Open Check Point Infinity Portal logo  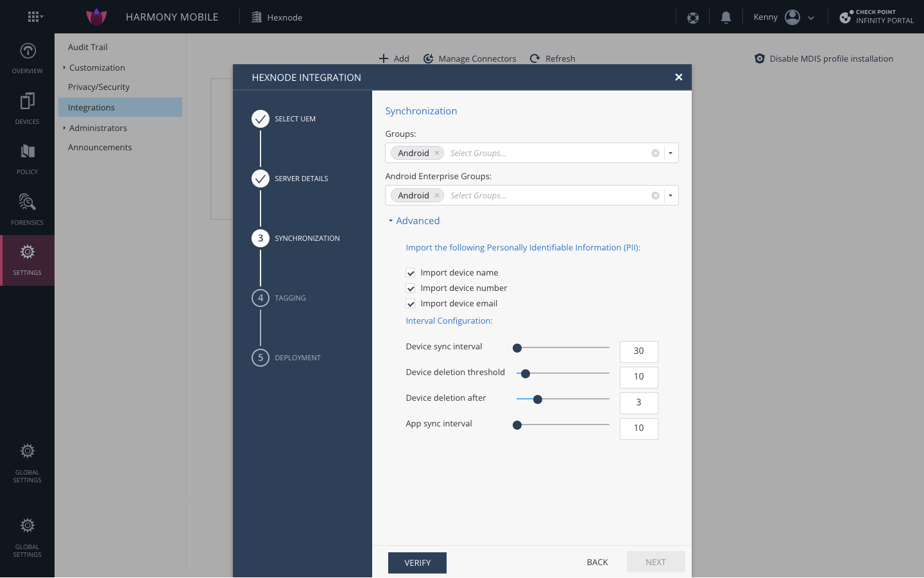point(877,17)
